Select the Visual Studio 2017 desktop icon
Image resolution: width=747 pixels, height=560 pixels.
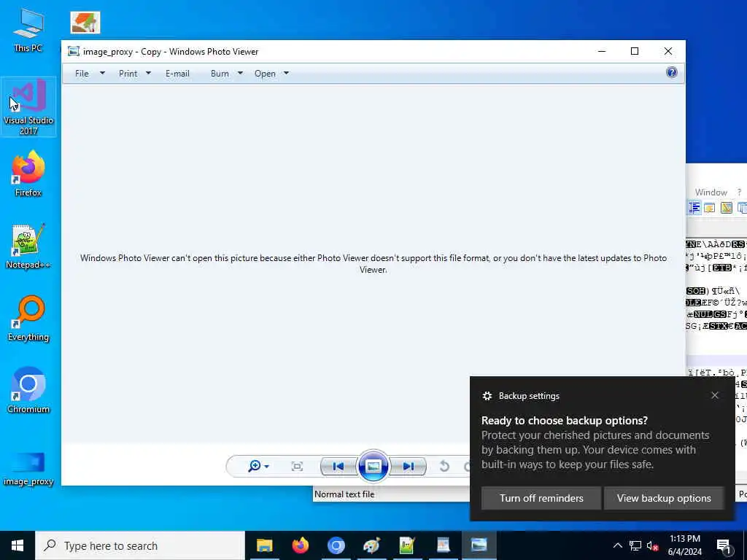coord(28,107)
